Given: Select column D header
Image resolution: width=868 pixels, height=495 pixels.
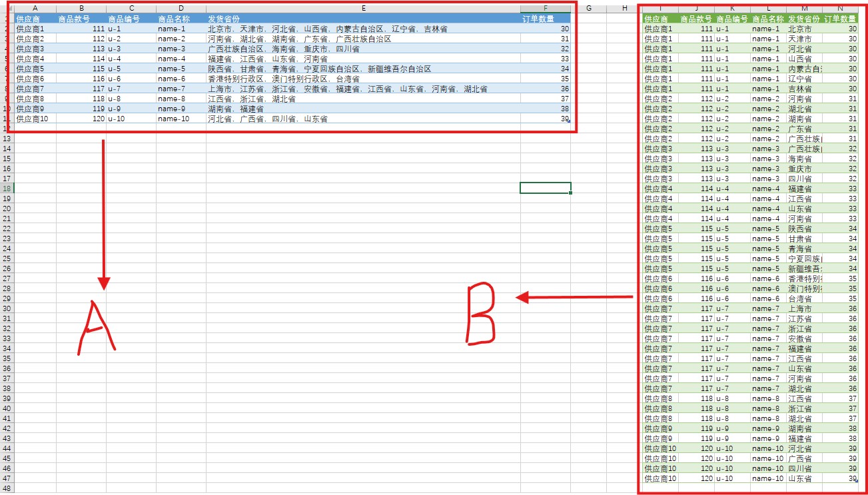Looking at the screenshot, I should click(x=181, y=8).
